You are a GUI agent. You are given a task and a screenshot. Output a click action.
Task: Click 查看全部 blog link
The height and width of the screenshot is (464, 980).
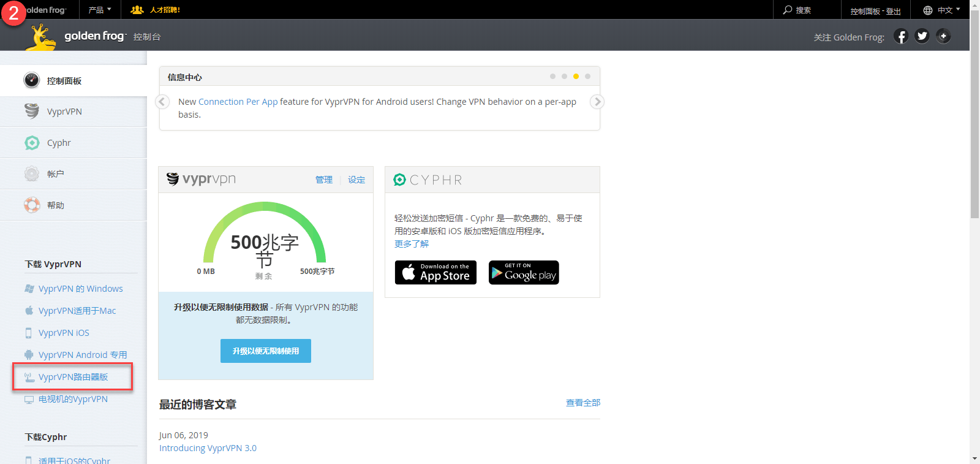583,403
